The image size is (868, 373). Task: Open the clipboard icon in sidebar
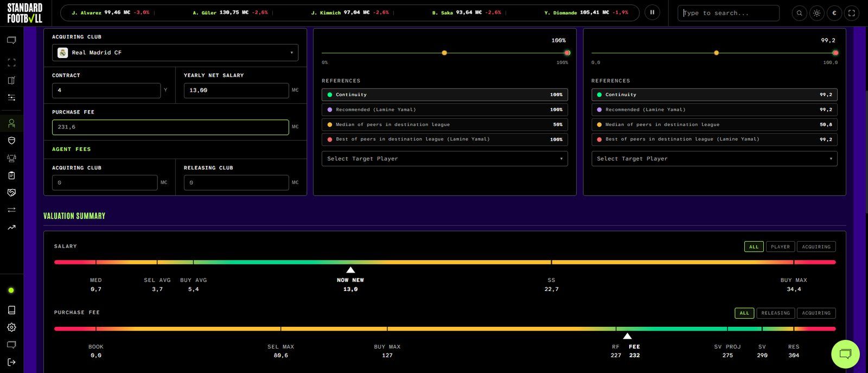[x=11, y=175]
